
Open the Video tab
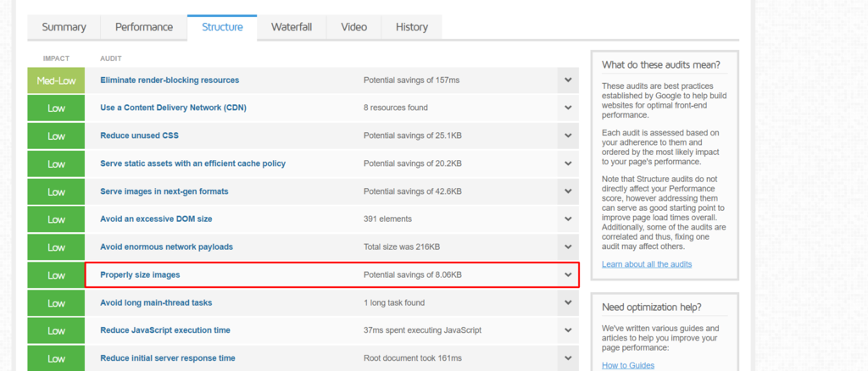click(353, 27)
